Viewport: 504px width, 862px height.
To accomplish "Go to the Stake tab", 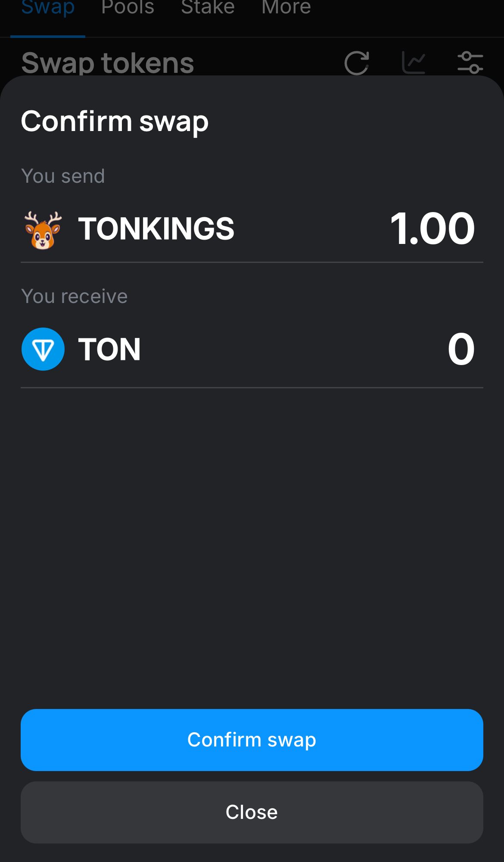I will pos(208,8).
